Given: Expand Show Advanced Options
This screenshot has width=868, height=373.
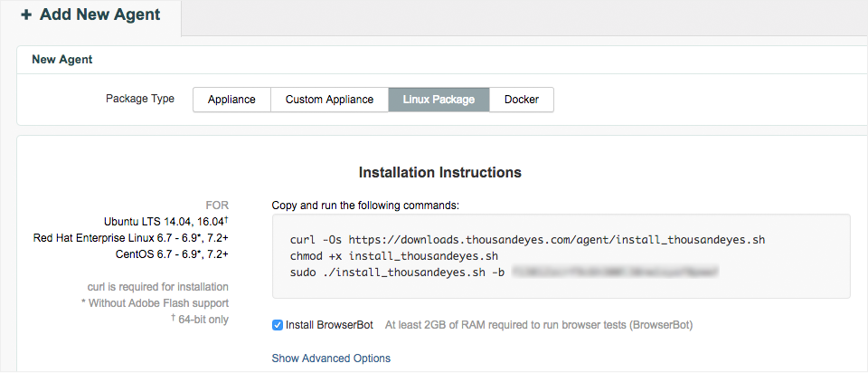Looking at the screenshot, I should tap(331, 359).
